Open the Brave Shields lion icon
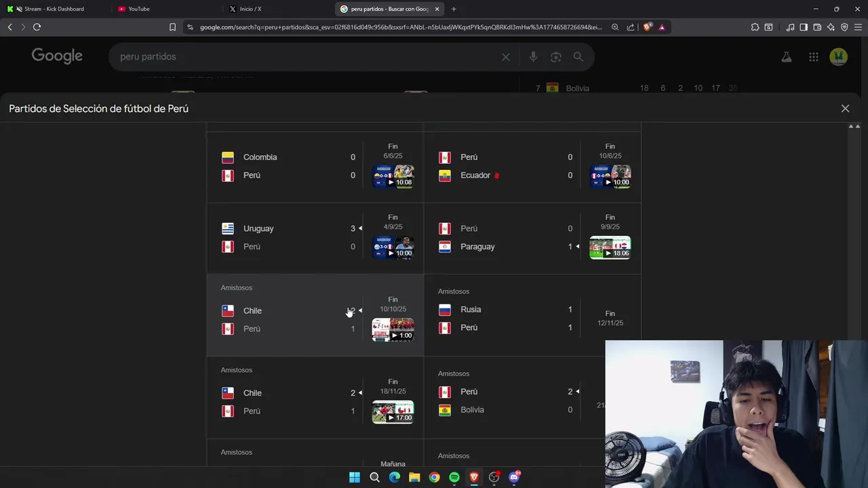The height and width of the screenshot is (488, 868). click(x=647, y=27)
